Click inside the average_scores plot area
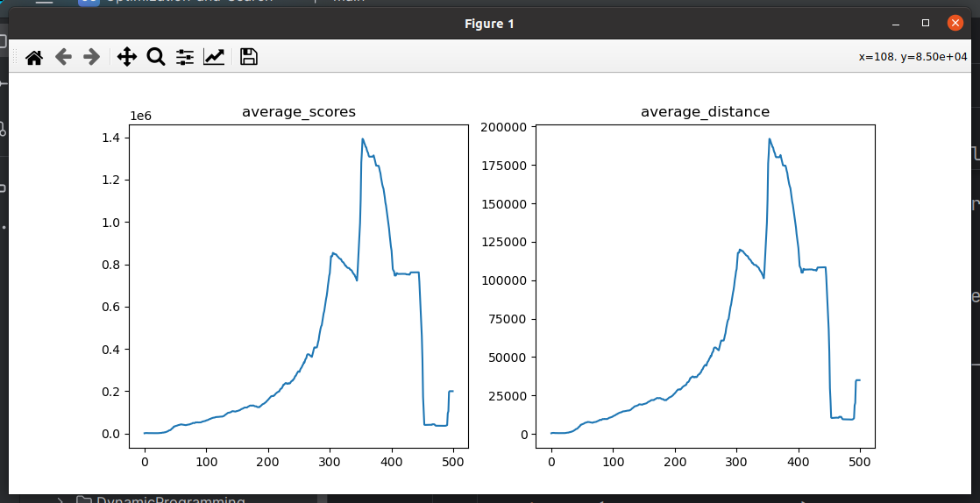The image size is (980, 503). point(299,287)
